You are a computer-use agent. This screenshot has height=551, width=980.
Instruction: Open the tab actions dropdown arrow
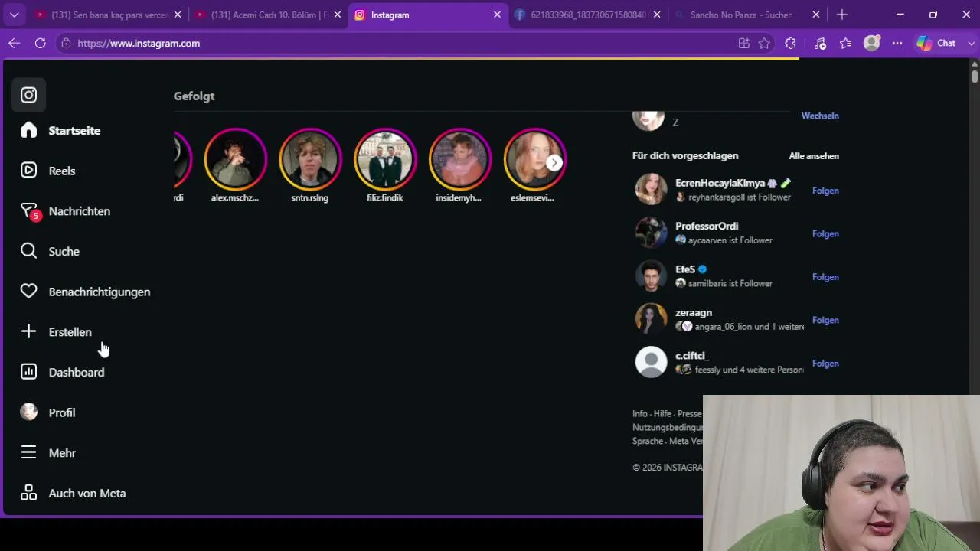(x=14, y=15)
